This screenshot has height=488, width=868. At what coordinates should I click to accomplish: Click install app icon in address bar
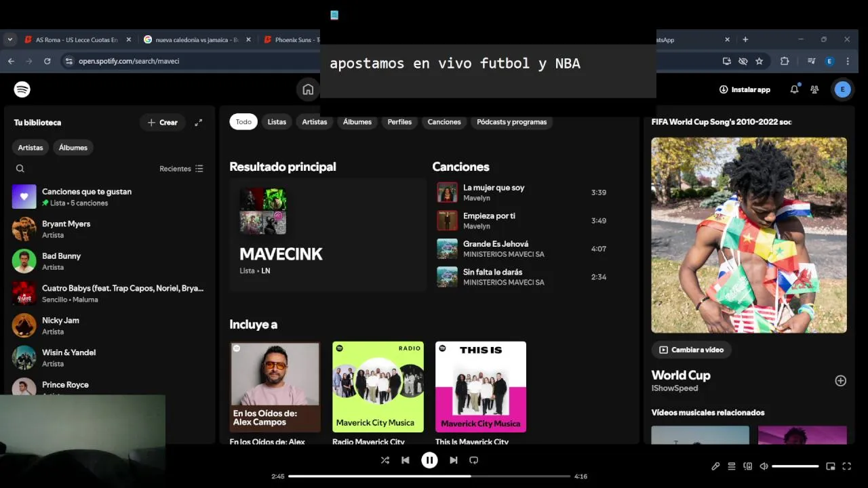pos(727,61)
